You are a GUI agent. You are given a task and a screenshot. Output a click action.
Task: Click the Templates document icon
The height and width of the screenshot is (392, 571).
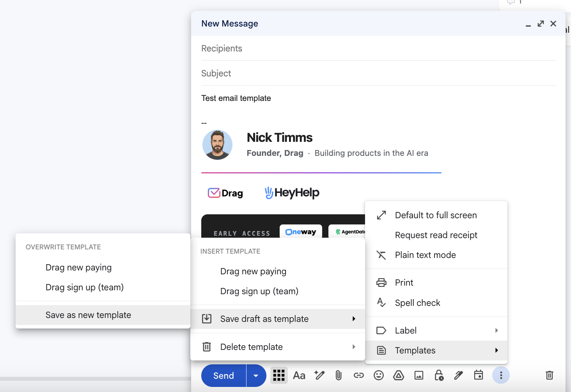pyautogui.click(x=381, y=350)
